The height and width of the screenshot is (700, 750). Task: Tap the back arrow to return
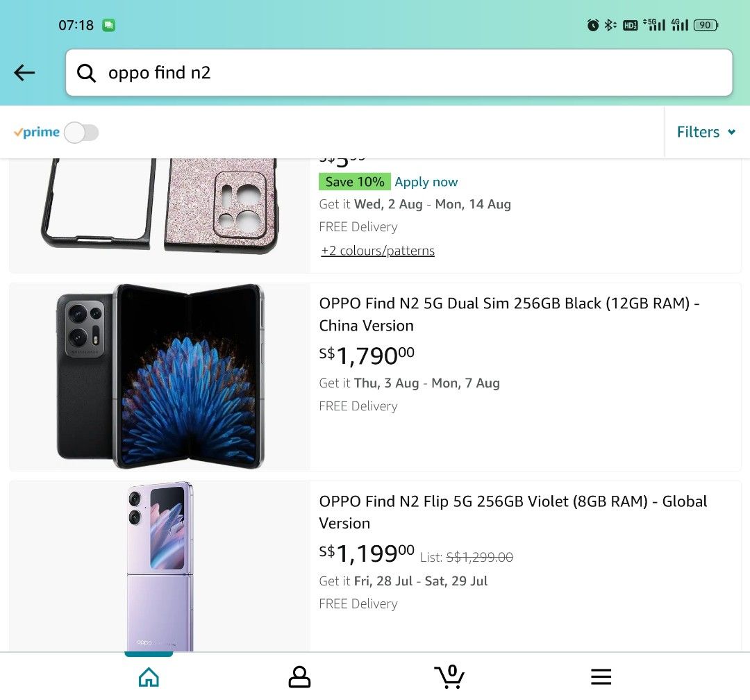24,72
